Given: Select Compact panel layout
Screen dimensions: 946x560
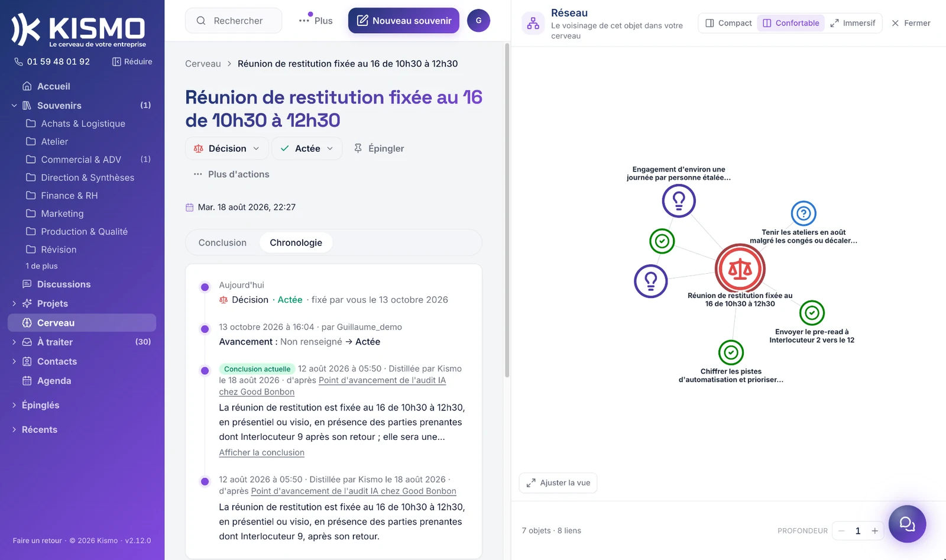Looking at the screenshot, I should point(728,23).
